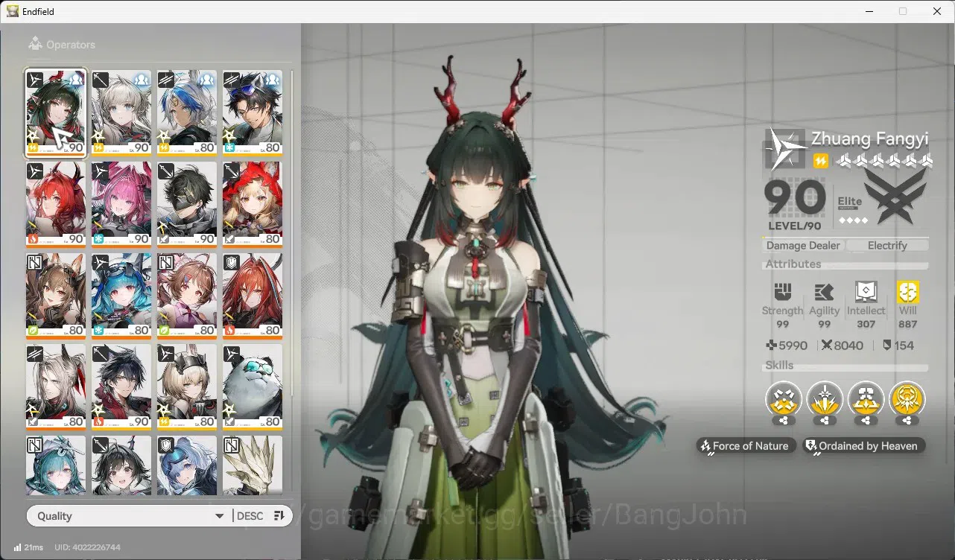Select the black-haired girl card in bottom row
Viewport: 955px width, 560px height.
click(121, 465)
